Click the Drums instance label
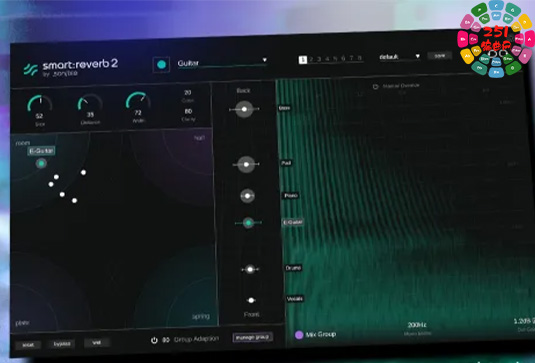535x363 pixels. coord(293,268)
